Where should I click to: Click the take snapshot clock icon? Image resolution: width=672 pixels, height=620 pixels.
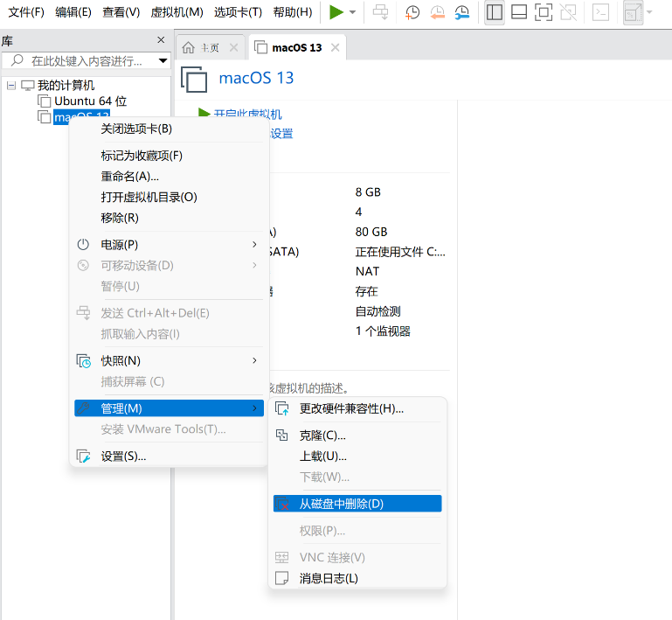point(412,12)
